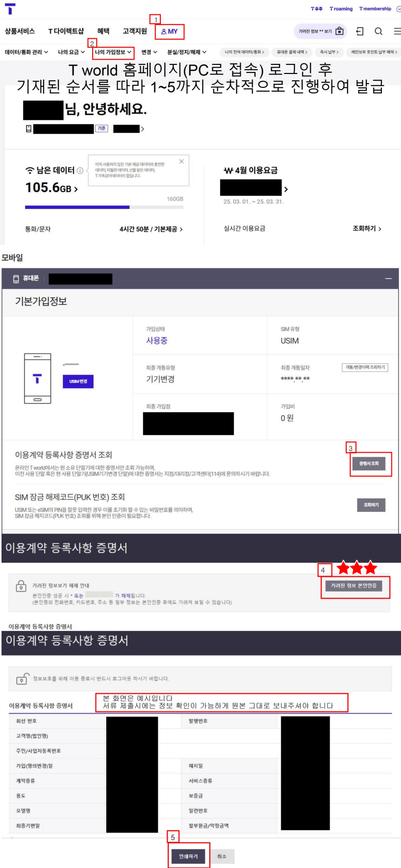Open the hamburger menu icon
This screenshot has width=401, height=868.
pyautogui.click(x=397, y=31)
